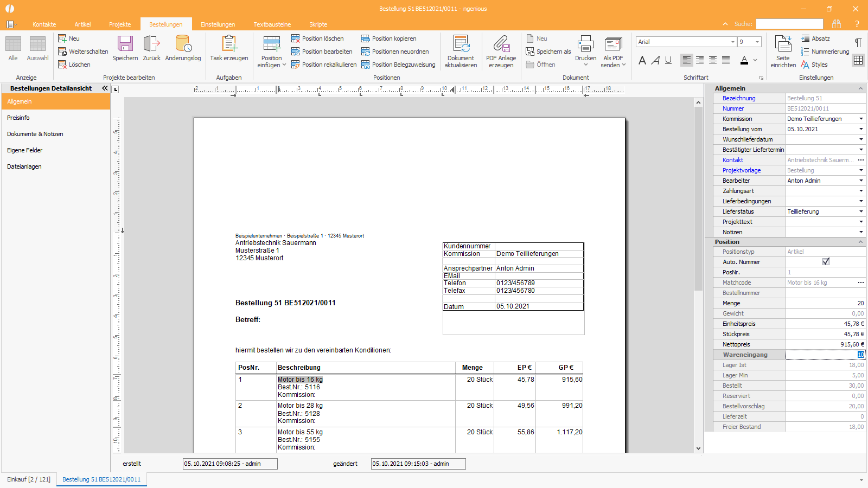This screenshot has width=868, height=488.
Task: Open the Artikel ribbon tab
Action: click(82, 24)
